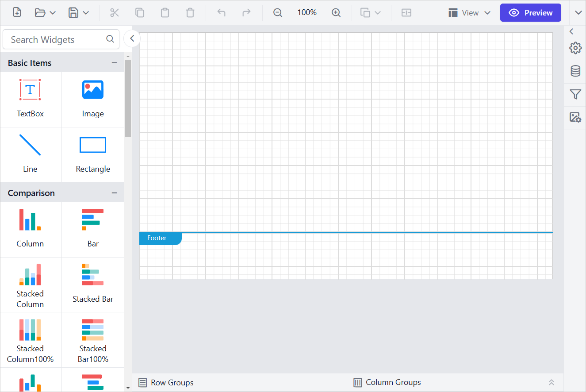Collapse the widgets panel with arrow
This screenshot has height=392, width=586.
pos(132,38)
